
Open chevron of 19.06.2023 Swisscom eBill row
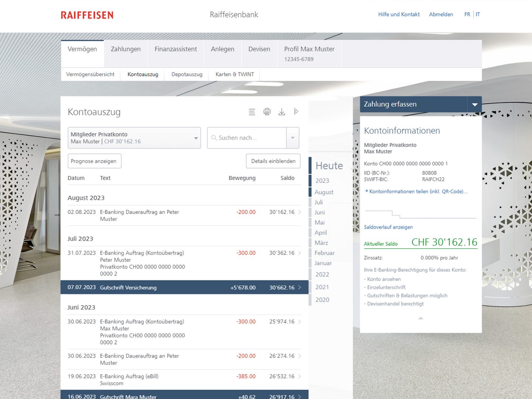pyautogui.click(x=300, y=376)
